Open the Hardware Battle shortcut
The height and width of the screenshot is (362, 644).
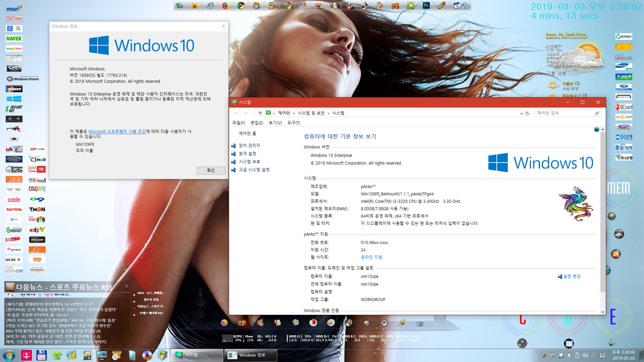pos(14,169)
